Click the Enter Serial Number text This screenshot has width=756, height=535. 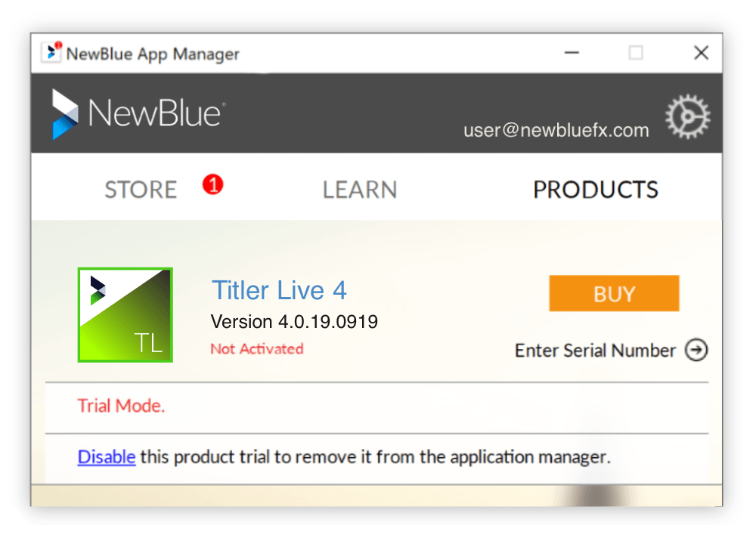pyautogui.click(x=595, y=351)
